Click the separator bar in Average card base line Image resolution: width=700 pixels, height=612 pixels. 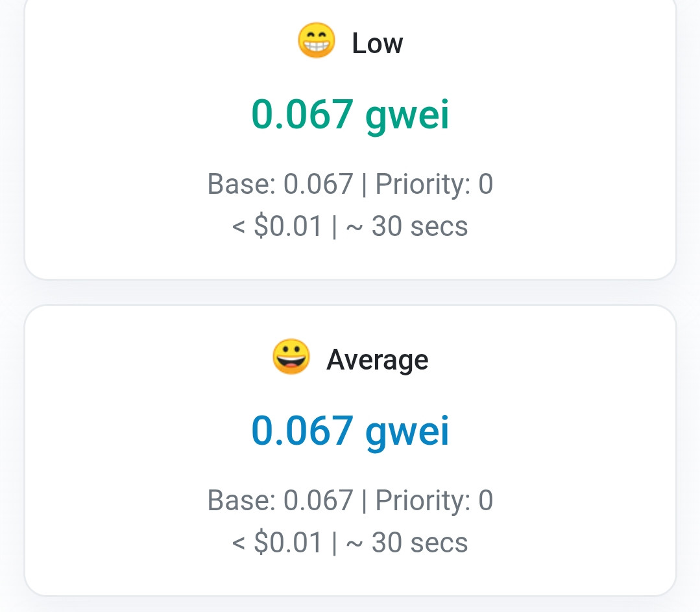point(365,501)
